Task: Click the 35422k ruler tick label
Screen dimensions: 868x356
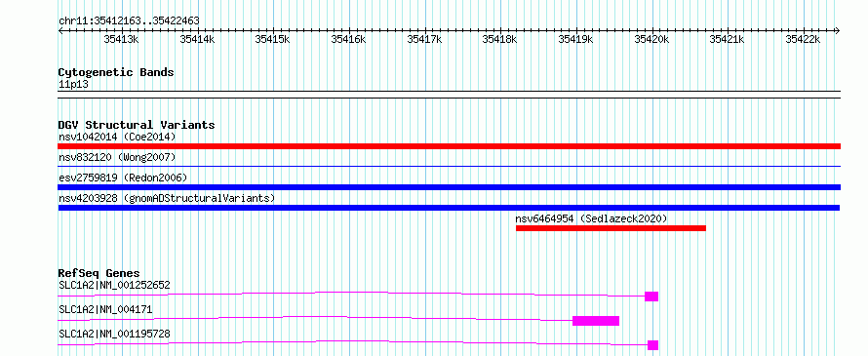Action: (x=804, y=39)
